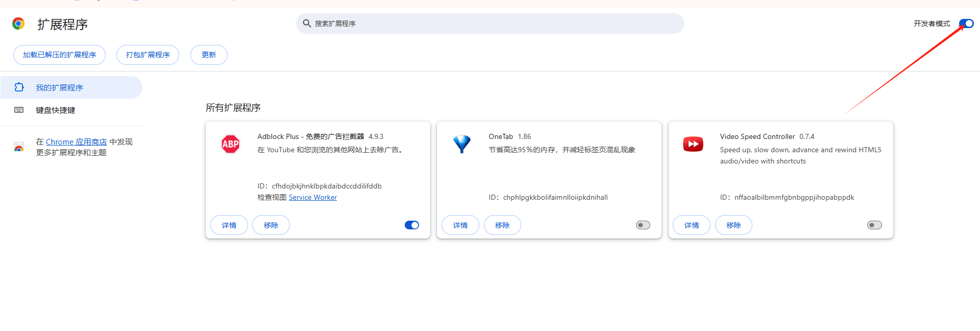Click 移除 for Adblock Plus

[x=271, y=225]
